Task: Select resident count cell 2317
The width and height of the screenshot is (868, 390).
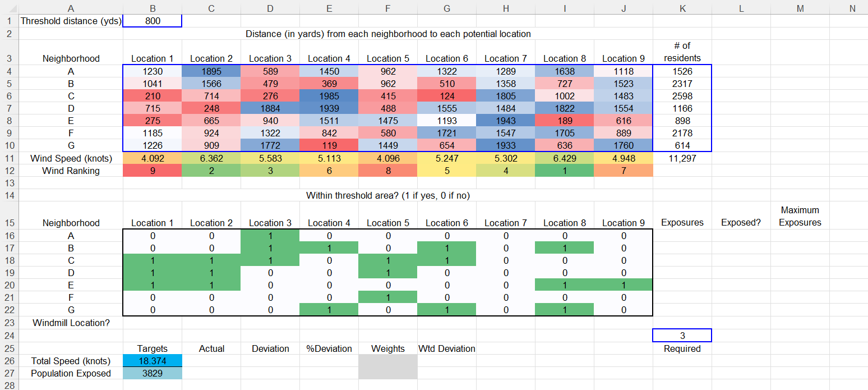Action: 682,84
